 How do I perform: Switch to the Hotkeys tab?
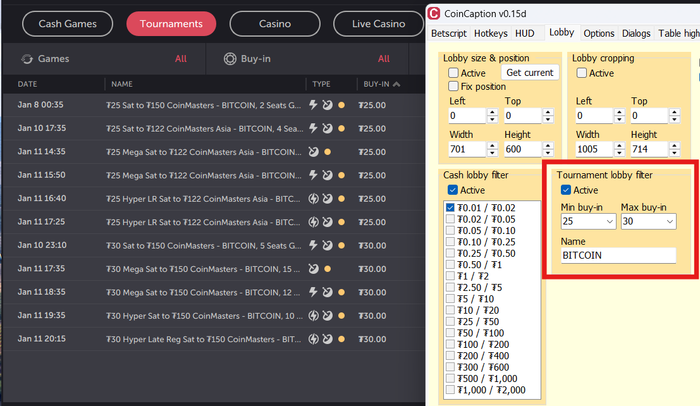(x=491, y=33)
